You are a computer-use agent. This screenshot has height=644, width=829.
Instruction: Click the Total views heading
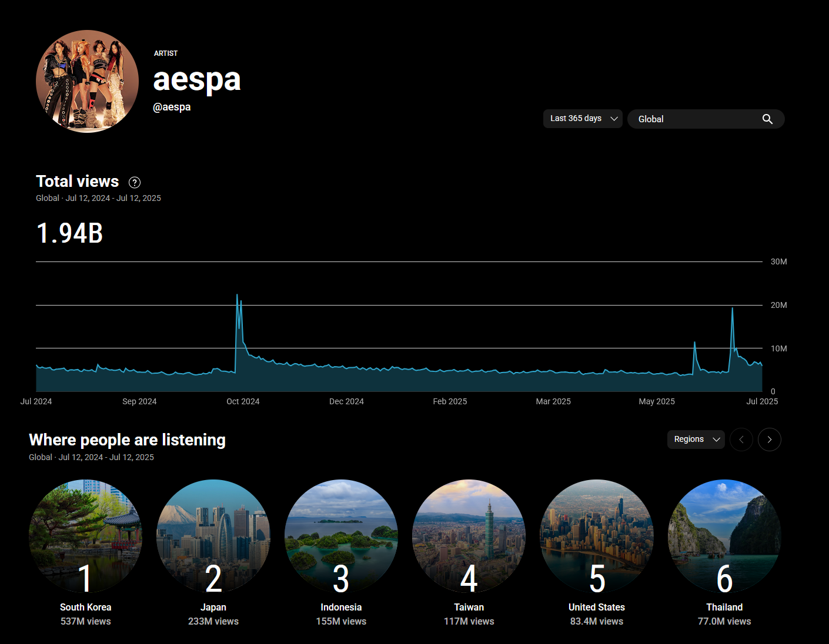click(x=77, y=182)
